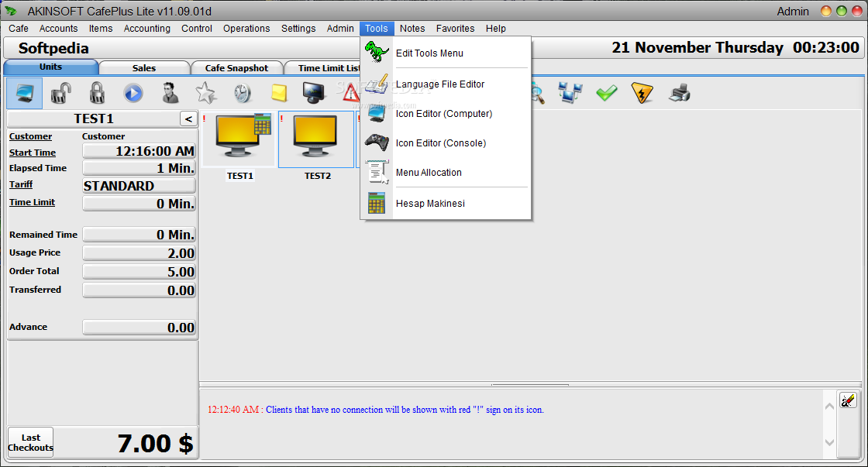Open the Favorites menu

(x=455, y=28)
